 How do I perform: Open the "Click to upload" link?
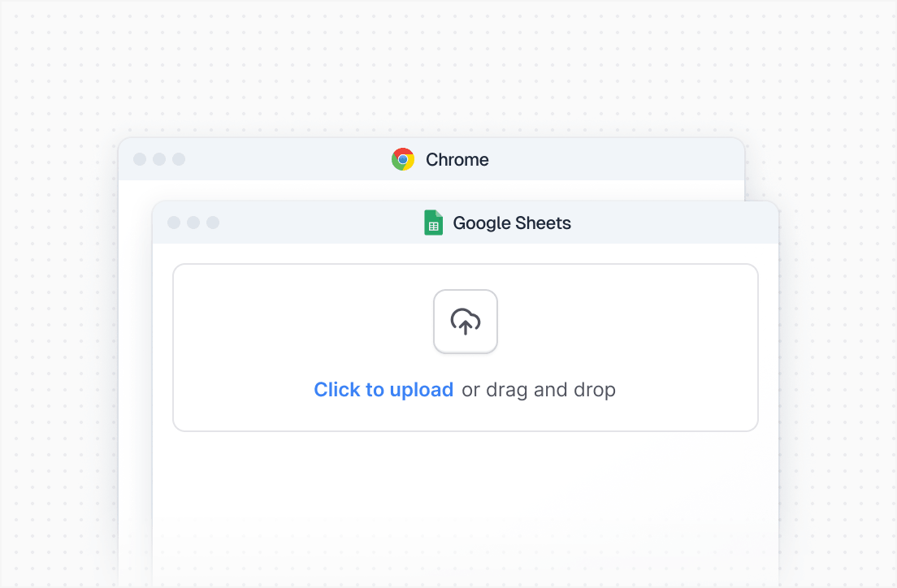pyautogui.click(x=383, y=390)
